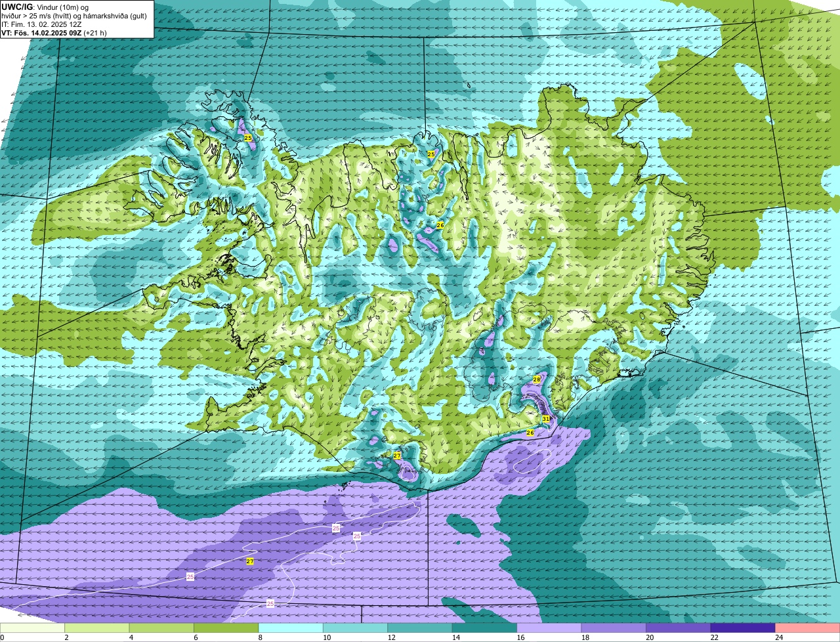This screenshot has width=840, height=642.
Task: Click the 'VT: Fös. 14.02.2025 09Z' valid time
Action: [x=41, y=32]
